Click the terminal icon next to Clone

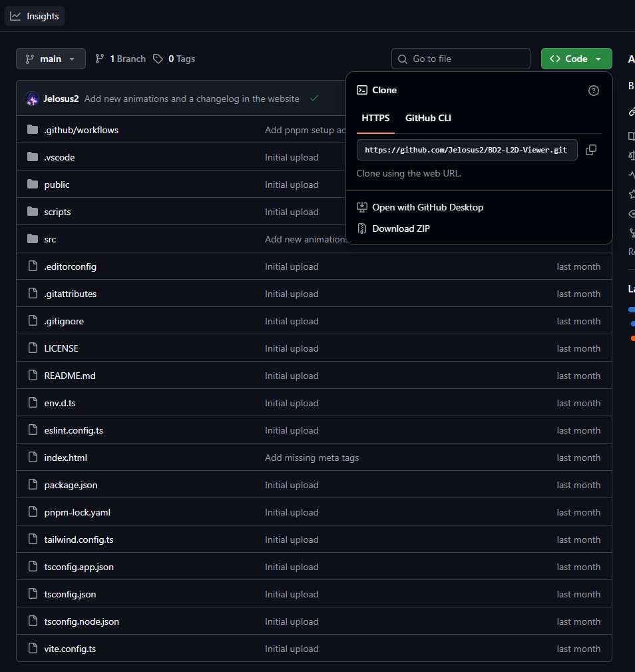pos(362,90)
